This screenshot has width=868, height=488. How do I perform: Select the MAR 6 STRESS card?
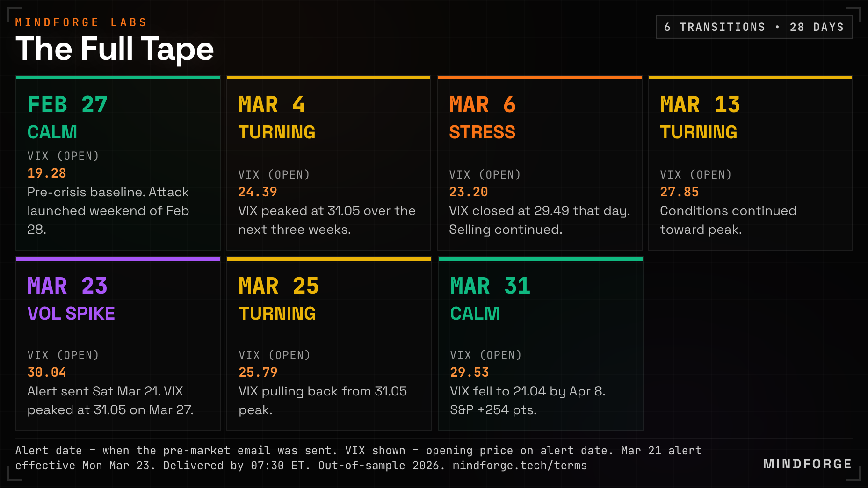click(x=540, y=163)
